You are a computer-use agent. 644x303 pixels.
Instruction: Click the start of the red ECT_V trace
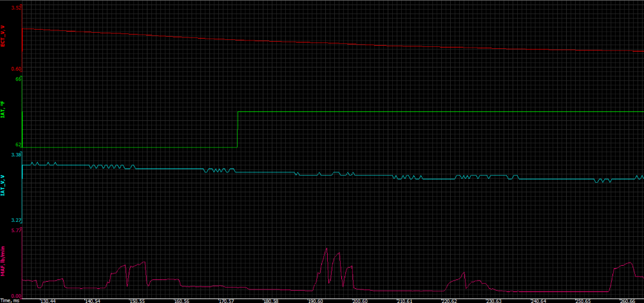click(23, 28)
